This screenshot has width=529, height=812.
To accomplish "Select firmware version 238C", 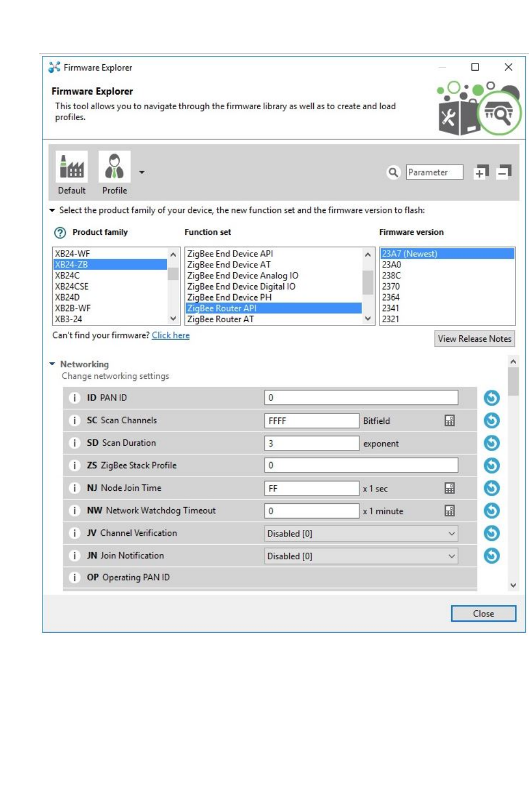I will [447, 276].
